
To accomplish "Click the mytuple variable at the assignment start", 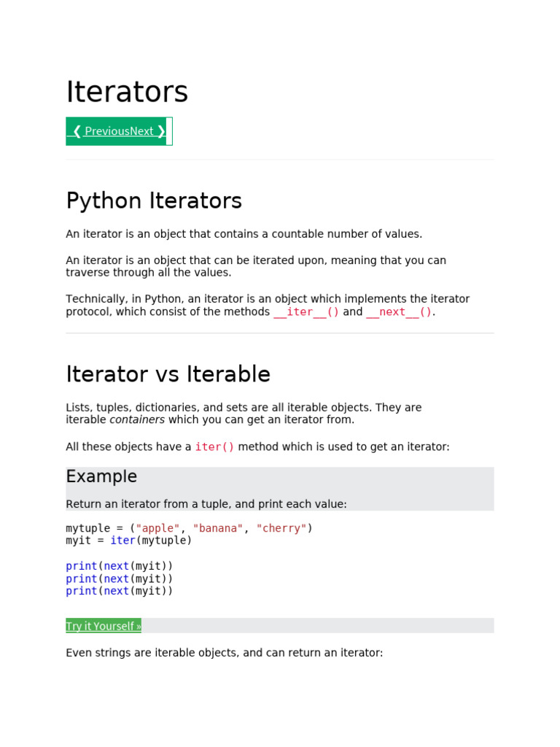I will 87,528.
